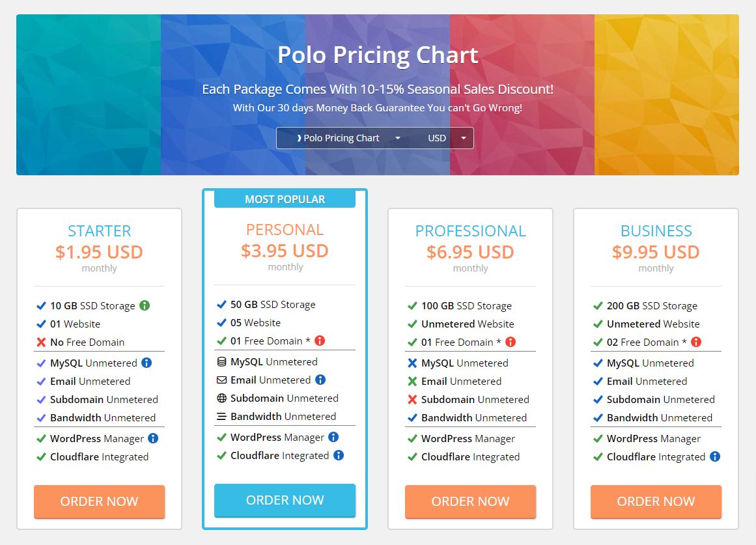Click globe icon beside Personal Subdomain Unmetered
This screenshot has width=756, height=545.
point(222,398)
